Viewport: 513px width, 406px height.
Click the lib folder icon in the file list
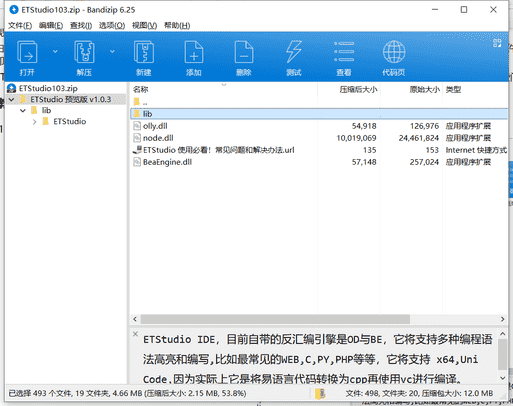[x=137, y=114]
